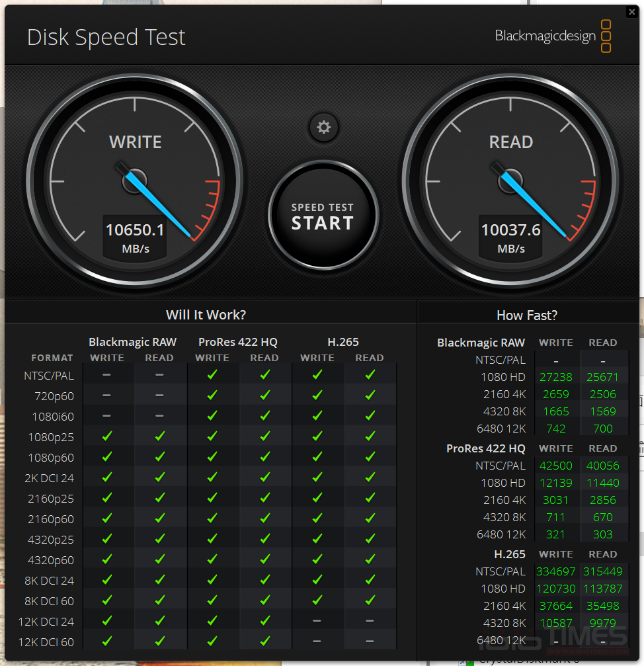The width and height of the screenshot is (644, 666).
Task: Click Blackmagic RAW write checkmark for 4320p60
Action: tap(107, 559)
